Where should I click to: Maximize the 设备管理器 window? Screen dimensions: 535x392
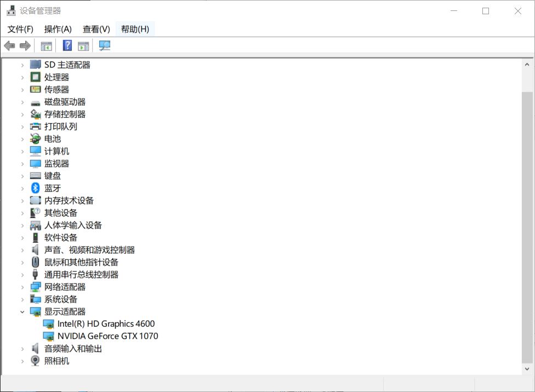[486, 11]
